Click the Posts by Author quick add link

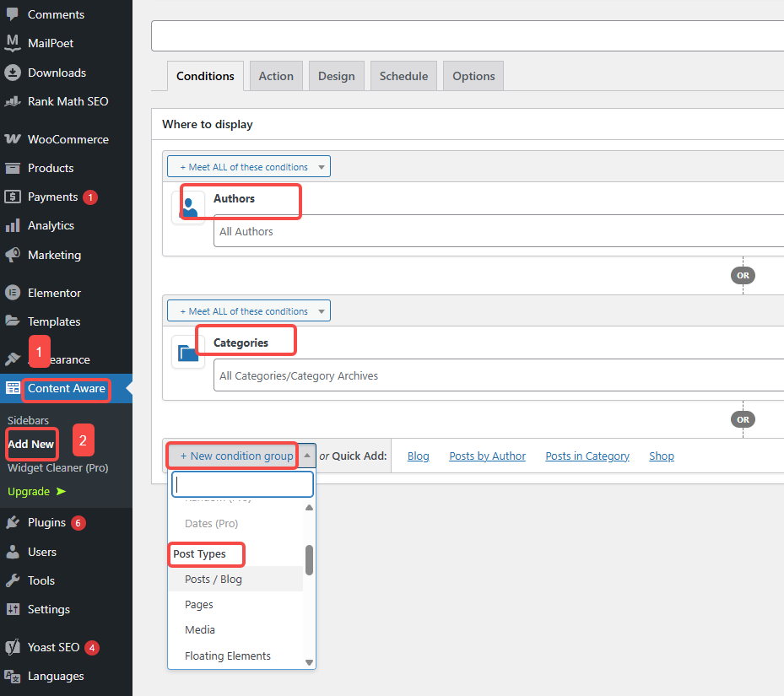point(487,456)
